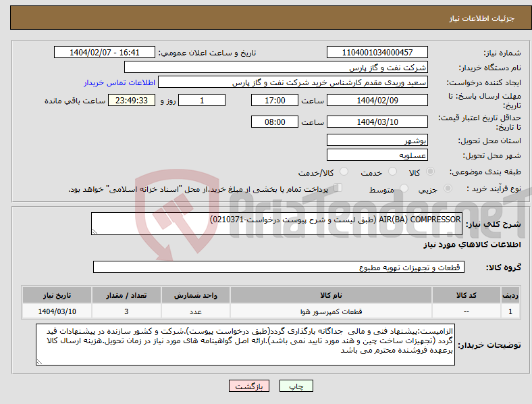Image resolution: width=532 pixels, height=404 pixels.
Task: Click the نام کالا column header
Action: click(331, 295)
